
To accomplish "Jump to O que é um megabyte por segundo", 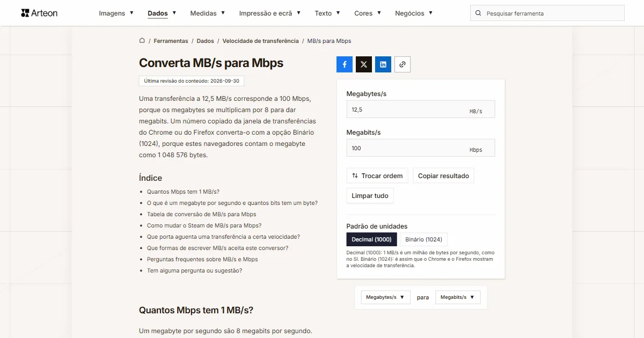I will tap(232, 203).
